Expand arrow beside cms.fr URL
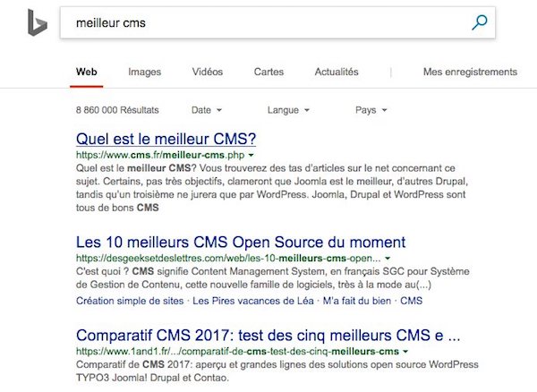The height and width of the screenshot is (392, 537). pos(251,156)
